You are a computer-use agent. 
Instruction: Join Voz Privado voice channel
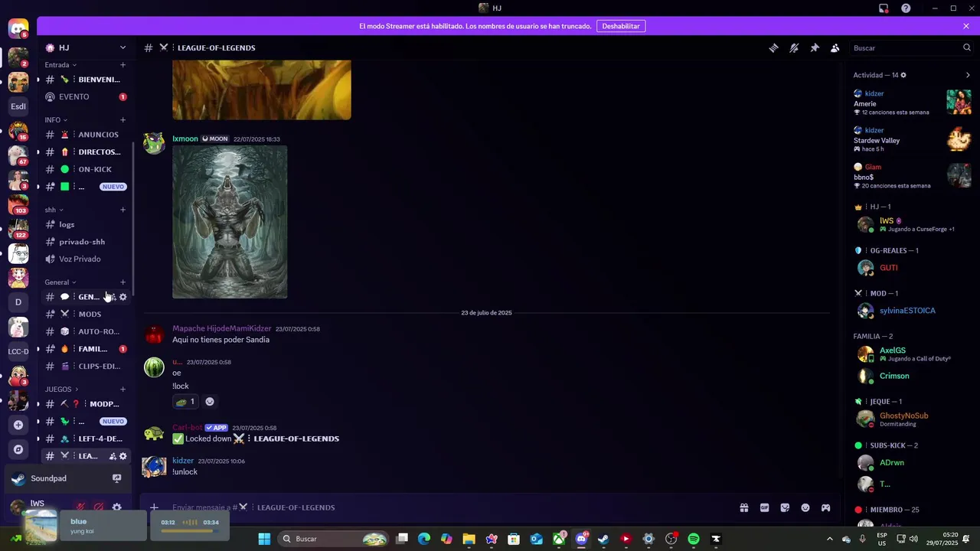click(85, 259)
